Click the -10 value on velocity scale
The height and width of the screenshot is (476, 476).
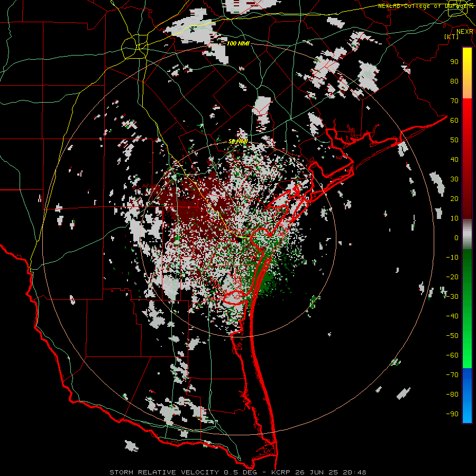(452, 258)
